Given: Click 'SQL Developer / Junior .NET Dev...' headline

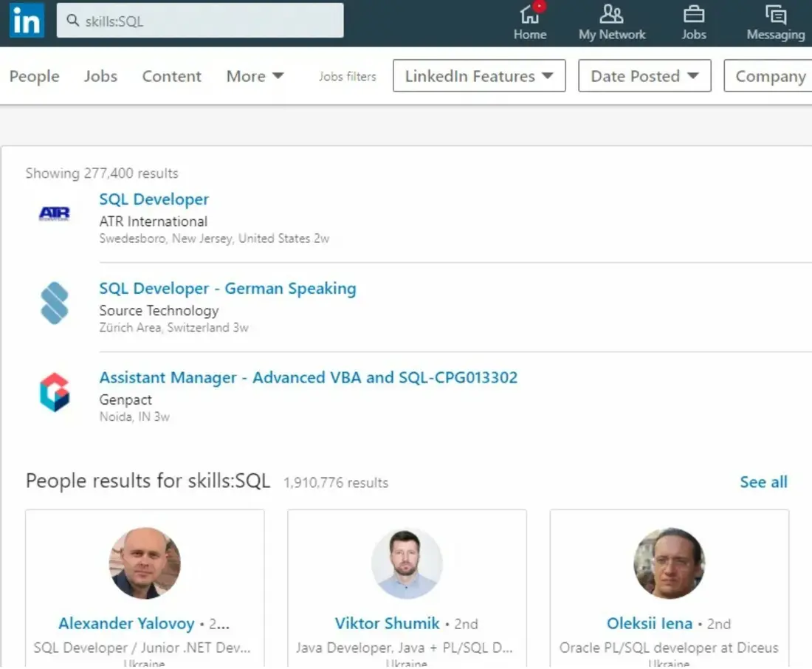Looking at the screenshot, I should 142,648.
